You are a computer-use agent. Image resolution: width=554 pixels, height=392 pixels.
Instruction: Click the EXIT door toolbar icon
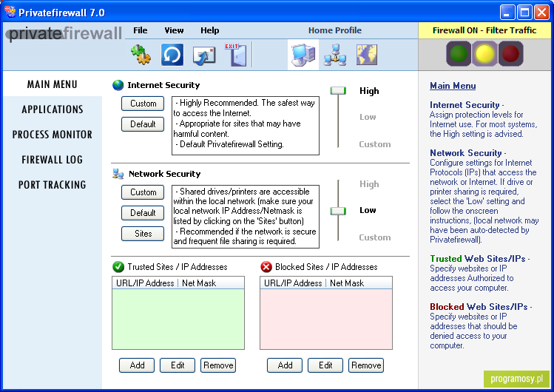click(236, 55)
